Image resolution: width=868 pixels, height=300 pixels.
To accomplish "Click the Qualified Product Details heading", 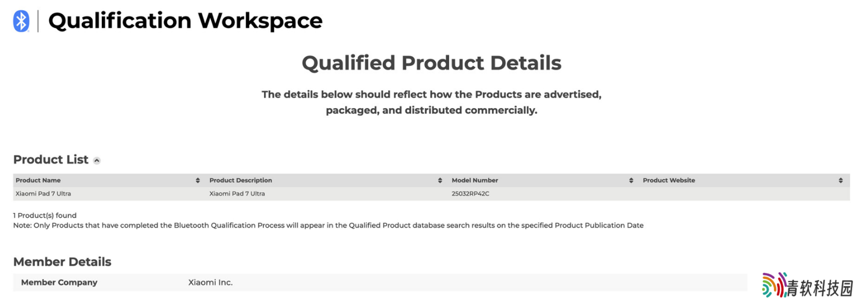I will [x=432, y=63].
